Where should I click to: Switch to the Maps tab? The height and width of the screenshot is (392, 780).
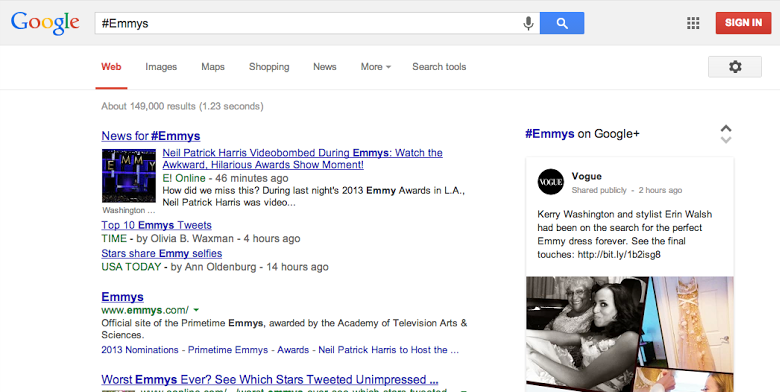point(213,67)
